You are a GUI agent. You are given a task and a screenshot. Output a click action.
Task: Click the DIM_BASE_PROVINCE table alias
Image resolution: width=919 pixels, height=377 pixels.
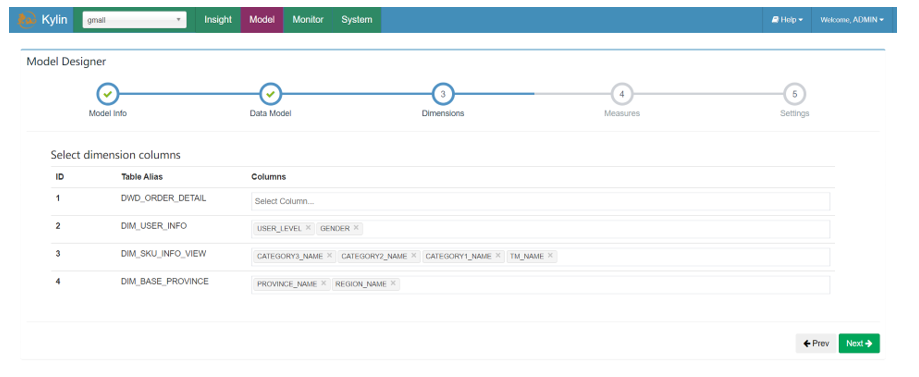coord(165,281)
